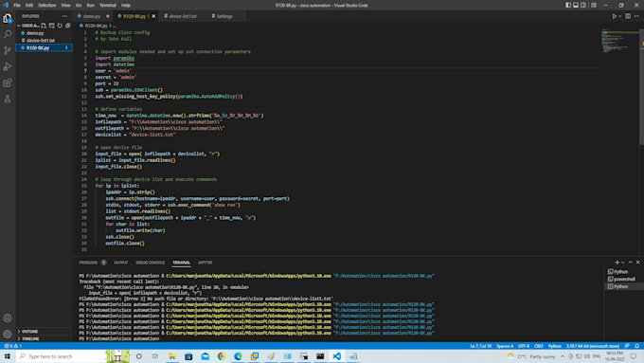644x363 pixels.
Task: Switch to the Jupyter panel tab
Action: 205,263
